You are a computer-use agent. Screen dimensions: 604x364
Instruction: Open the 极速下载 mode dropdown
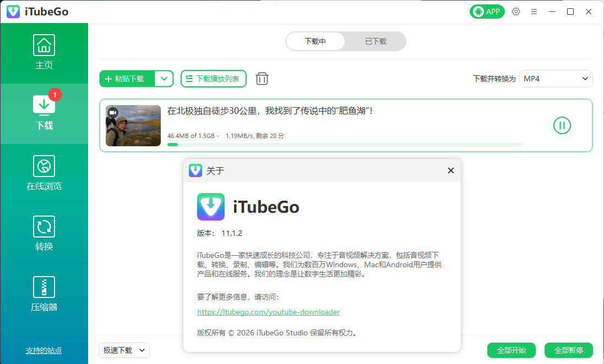124,350
